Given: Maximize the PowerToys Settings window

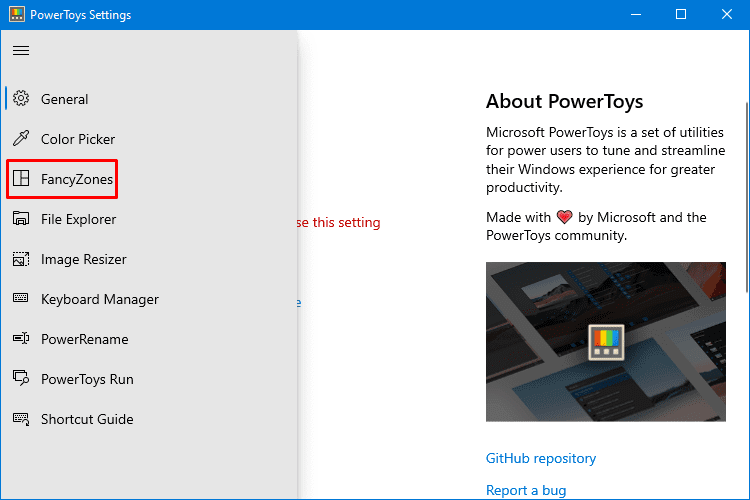Looking at the screenshot, I should pyautogui.click(x=681, y=14).
